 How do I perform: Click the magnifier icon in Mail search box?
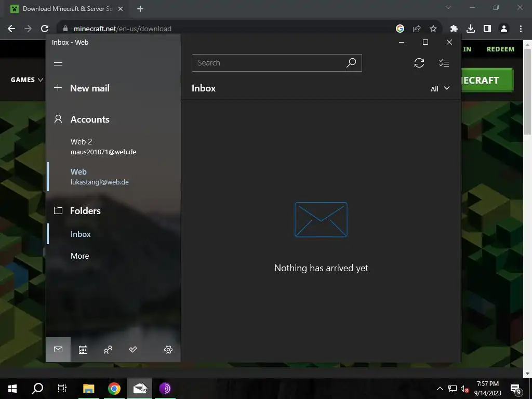351,63
